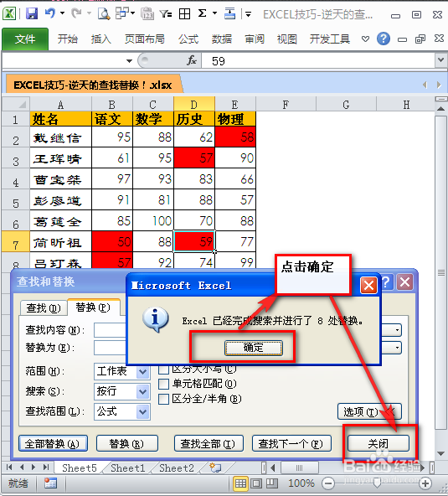The image size is (448, 496).
Task: Open Print Preview magnifier icon
Action: [103, 13]
